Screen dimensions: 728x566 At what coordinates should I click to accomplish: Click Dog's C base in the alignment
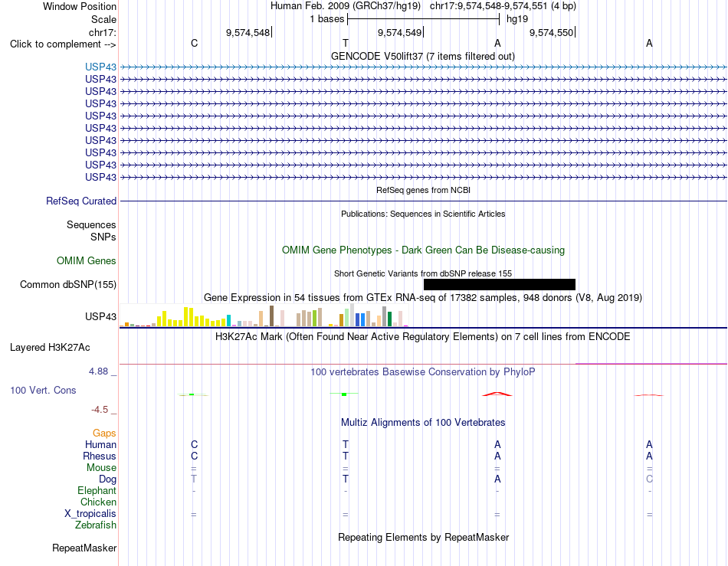[x=649, y=479]
